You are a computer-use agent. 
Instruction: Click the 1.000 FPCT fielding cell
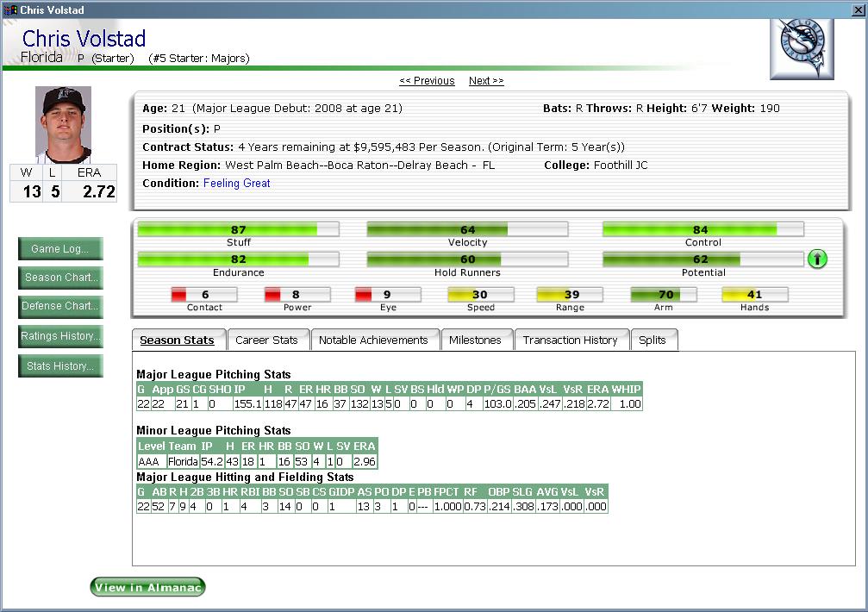[x=448, y=506]
